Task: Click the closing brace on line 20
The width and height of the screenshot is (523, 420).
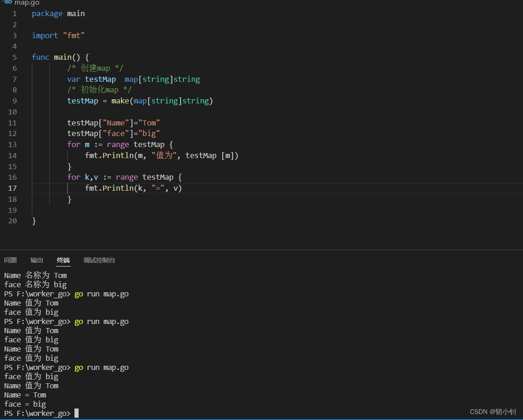Action: point(34,221)
